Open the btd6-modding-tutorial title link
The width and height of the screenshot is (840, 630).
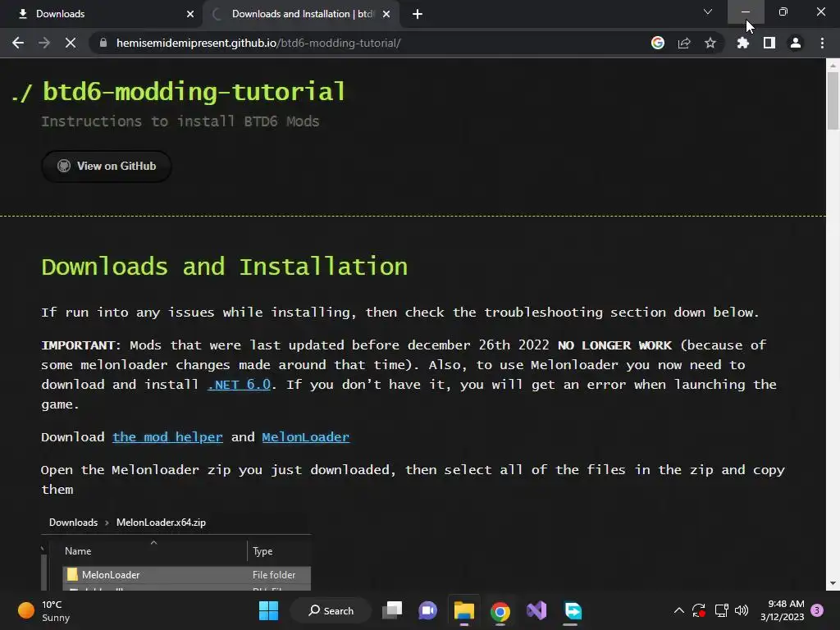pos(194,92)
